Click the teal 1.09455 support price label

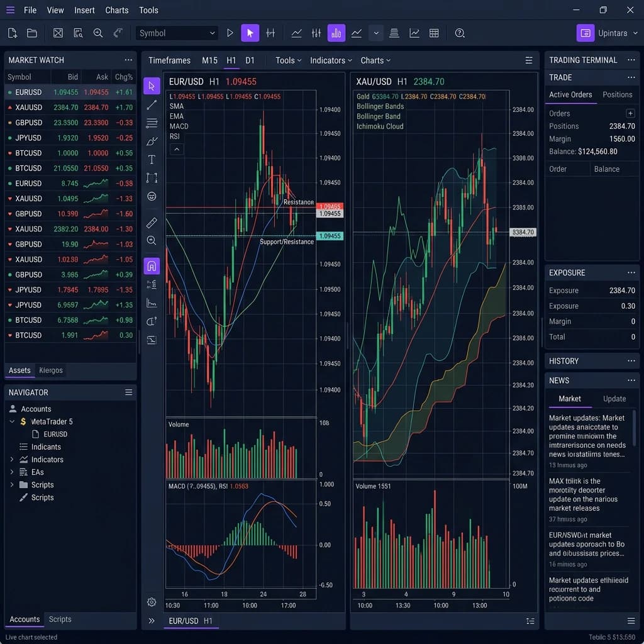click(x=330, y=236)
